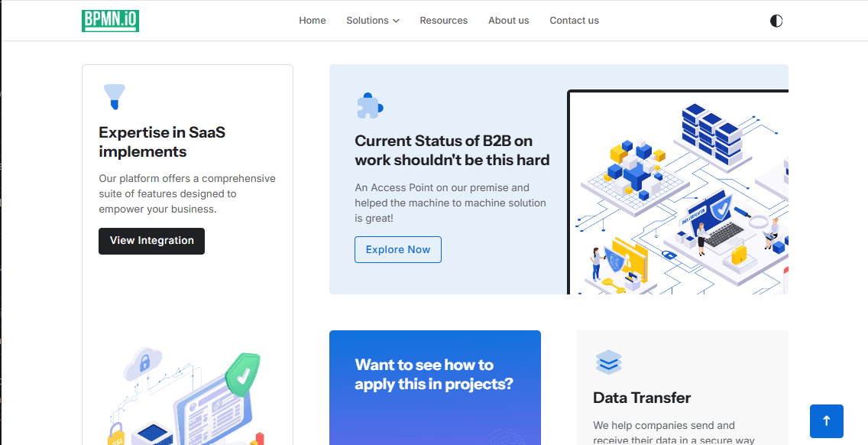This screenshot has height=445, width=868.
Task: Click the blue 'Want to see how to apply this' card
Action: pos(435,386)
